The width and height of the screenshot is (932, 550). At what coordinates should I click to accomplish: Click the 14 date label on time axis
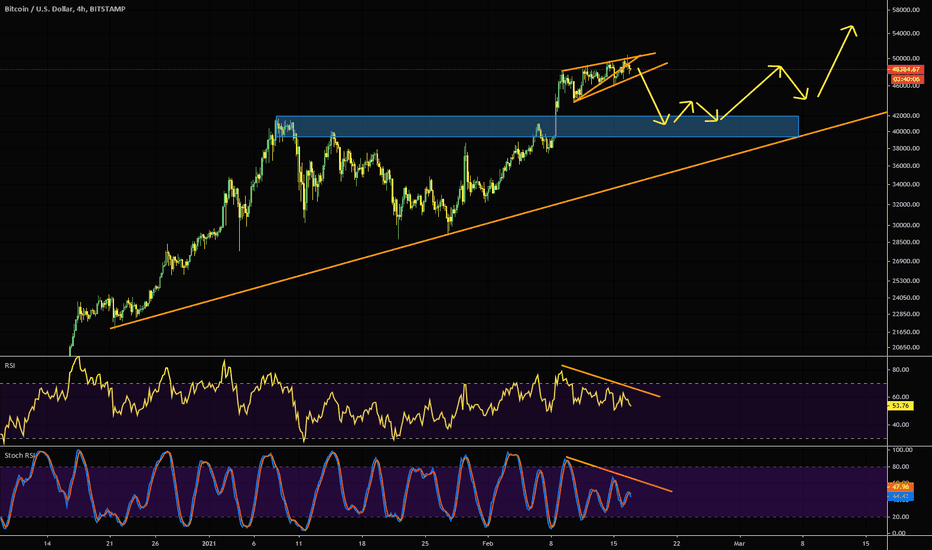(x=47, y=543)
